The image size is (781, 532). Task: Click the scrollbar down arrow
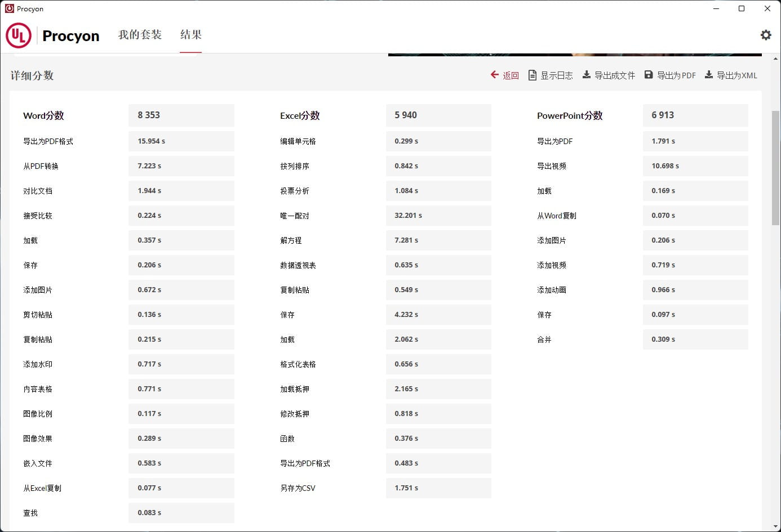[x=775, y=527]
